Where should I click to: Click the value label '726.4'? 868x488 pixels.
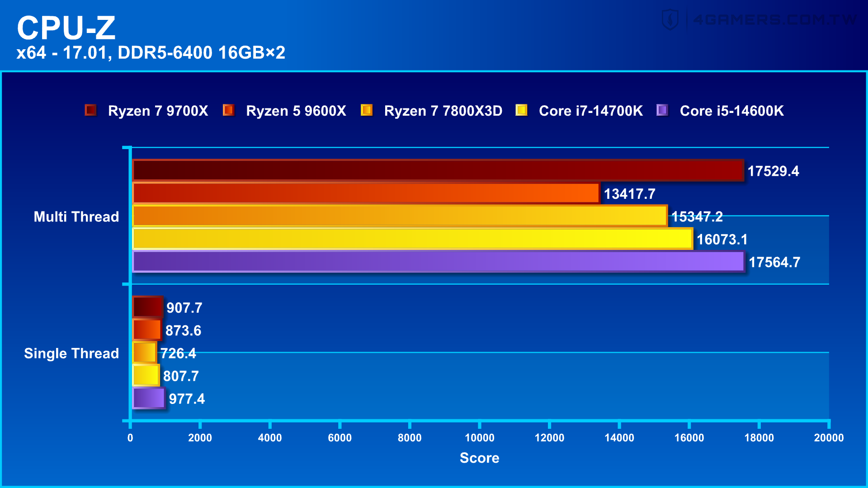[x=178, y=353]
